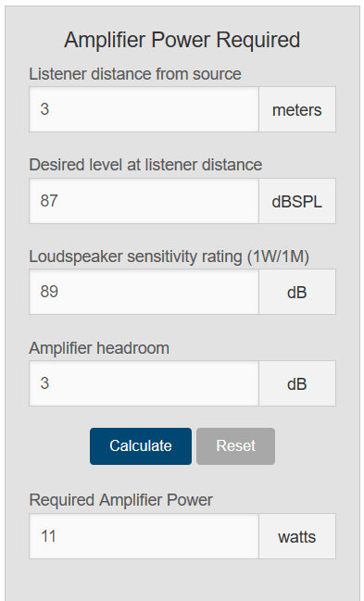Click the Desired level at listener distance label
The height and width of the screenshot is (601, 364).
(x=145, y=165)
